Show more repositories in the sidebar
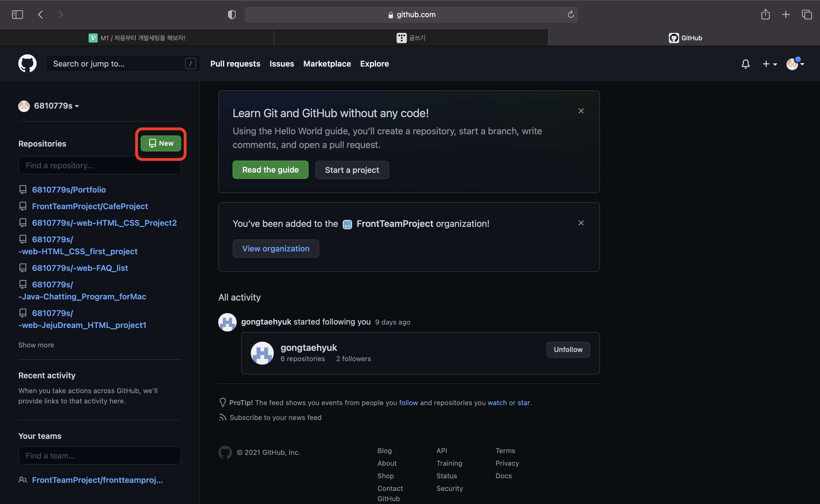This screenshot has width=820, height=504. pos(36,345)
